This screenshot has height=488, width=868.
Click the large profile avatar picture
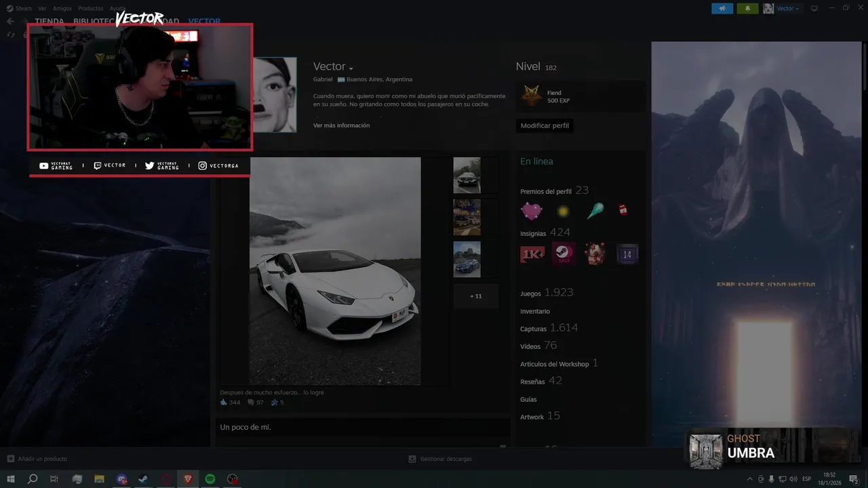275,94
